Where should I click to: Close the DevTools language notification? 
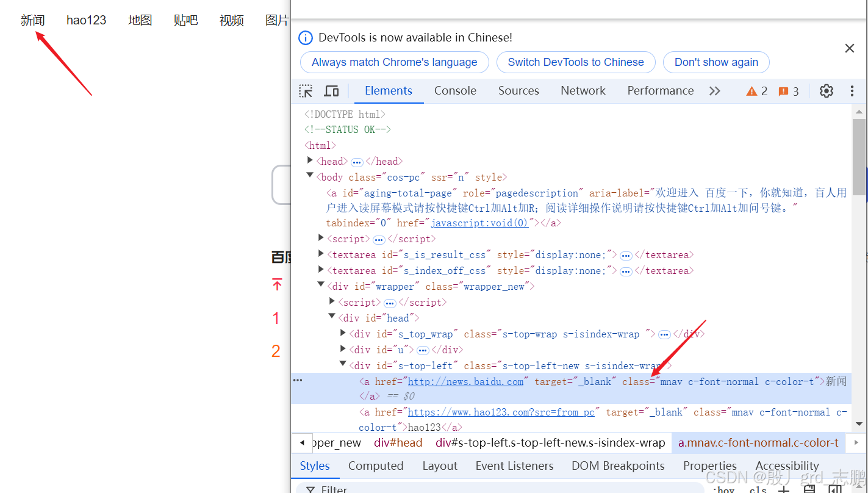[849, 48]
